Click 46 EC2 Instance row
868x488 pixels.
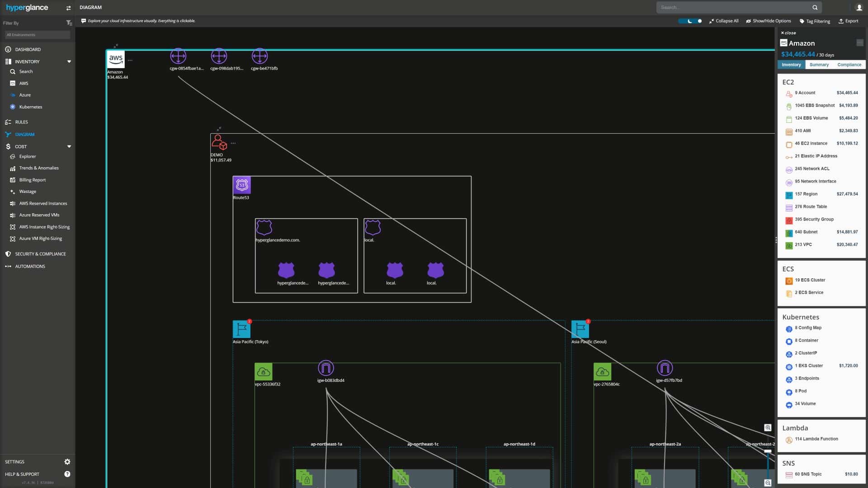[x=821, y=144]
